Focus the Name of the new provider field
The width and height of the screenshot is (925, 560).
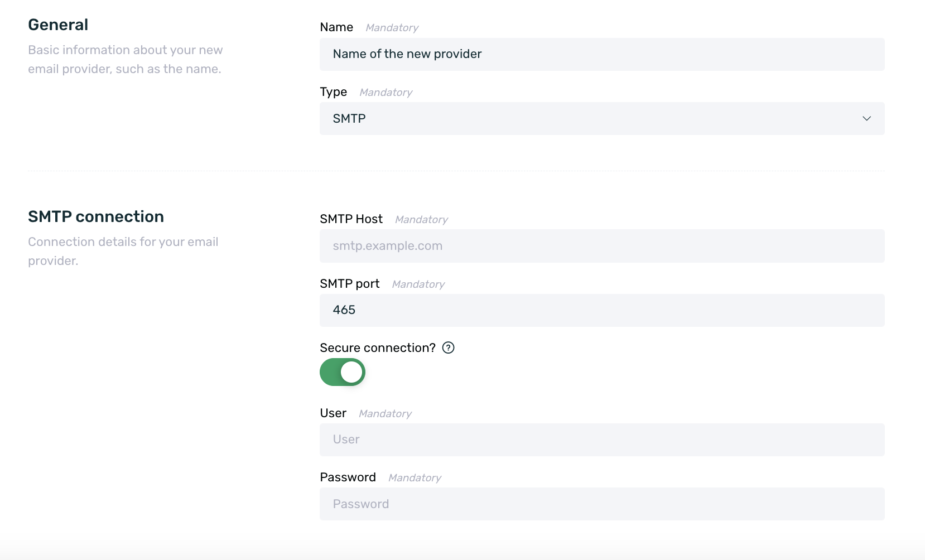(602, 54)
